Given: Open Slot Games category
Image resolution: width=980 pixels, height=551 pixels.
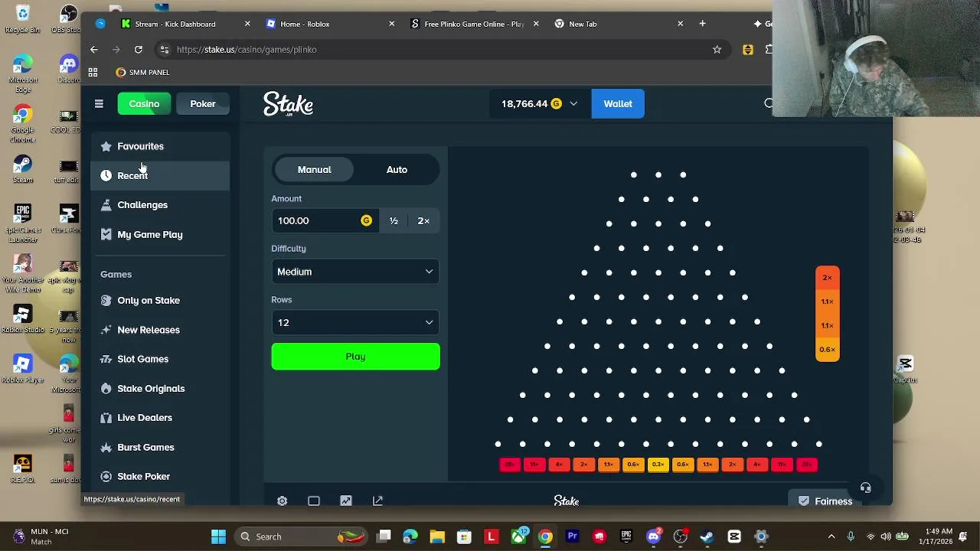Looking at the screenshot, I should point(160,359).
